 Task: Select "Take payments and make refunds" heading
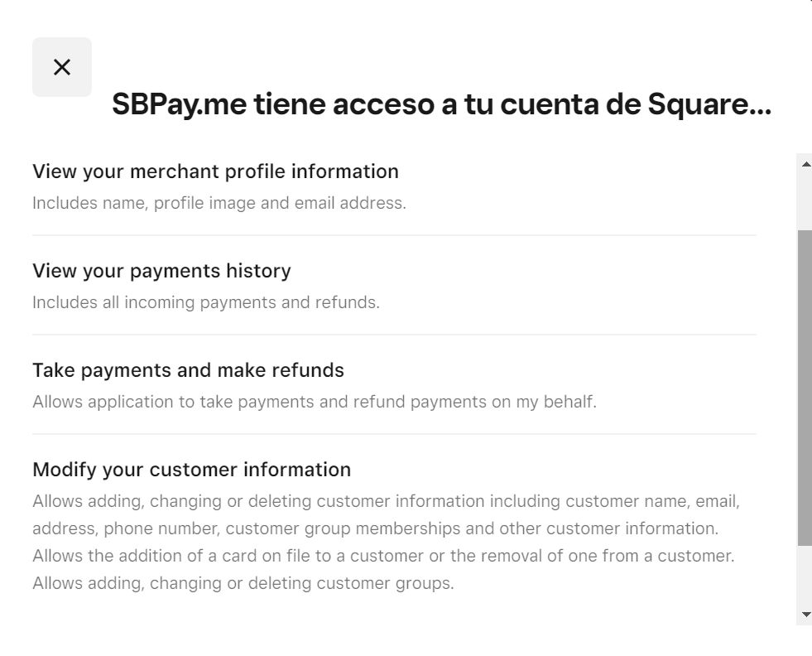(188, 370)
